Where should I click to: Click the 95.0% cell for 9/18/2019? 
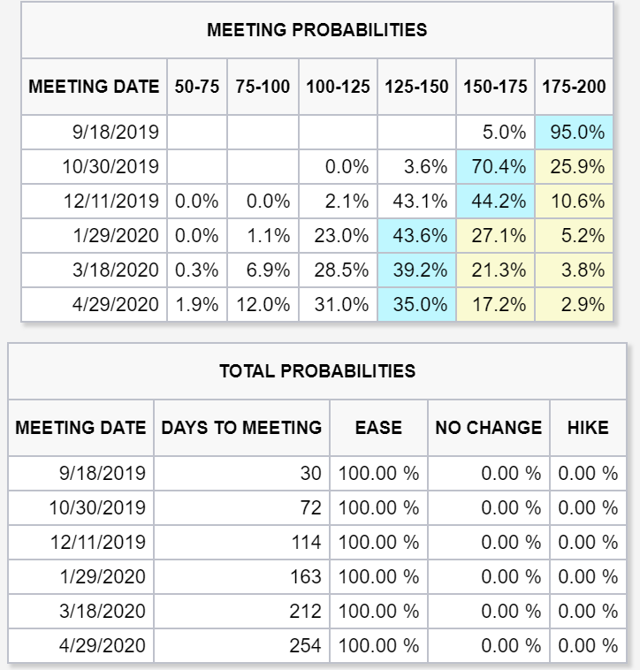574,132
